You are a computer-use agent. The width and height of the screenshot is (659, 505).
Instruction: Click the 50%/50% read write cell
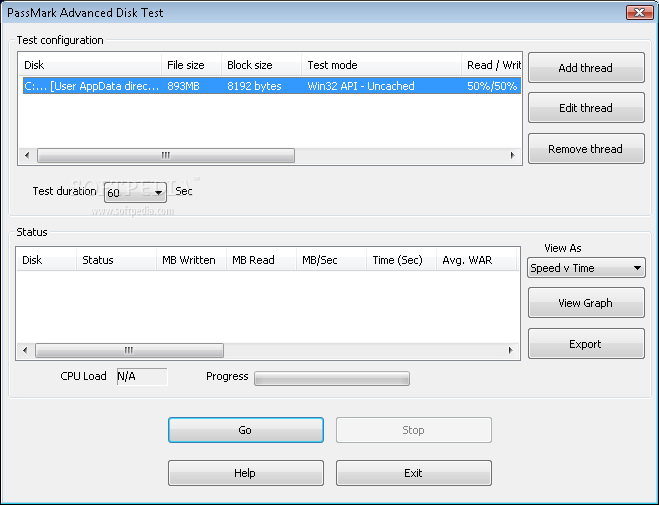click(491, 86)
